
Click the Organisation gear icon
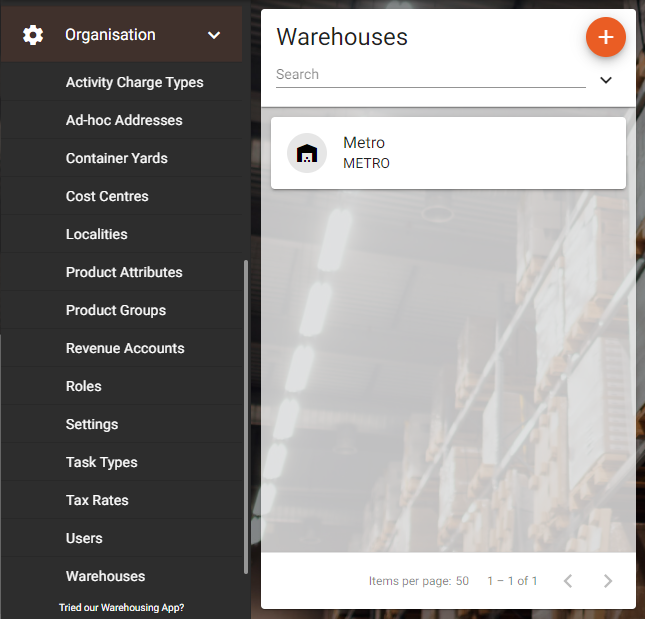click(x=32, y=35)
